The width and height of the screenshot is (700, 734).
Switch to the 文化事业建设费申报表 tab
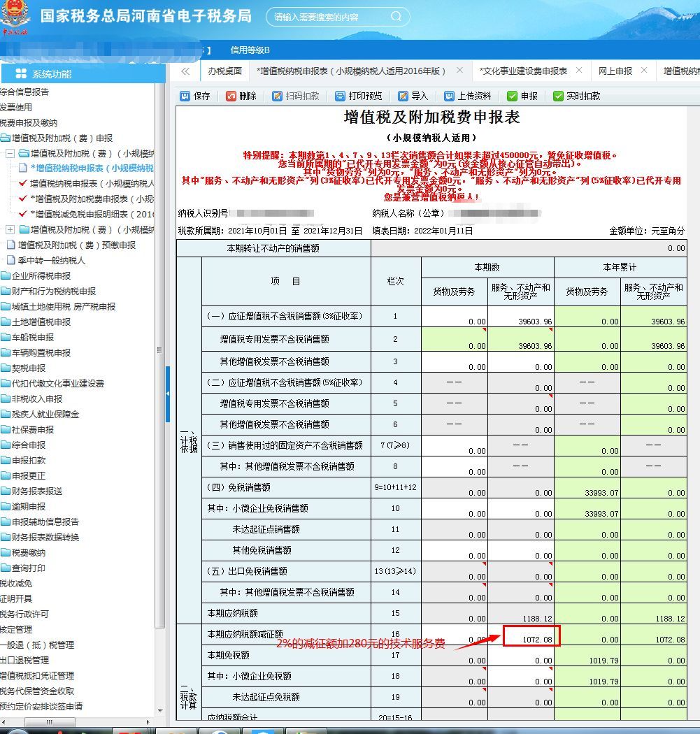point(525,71)
